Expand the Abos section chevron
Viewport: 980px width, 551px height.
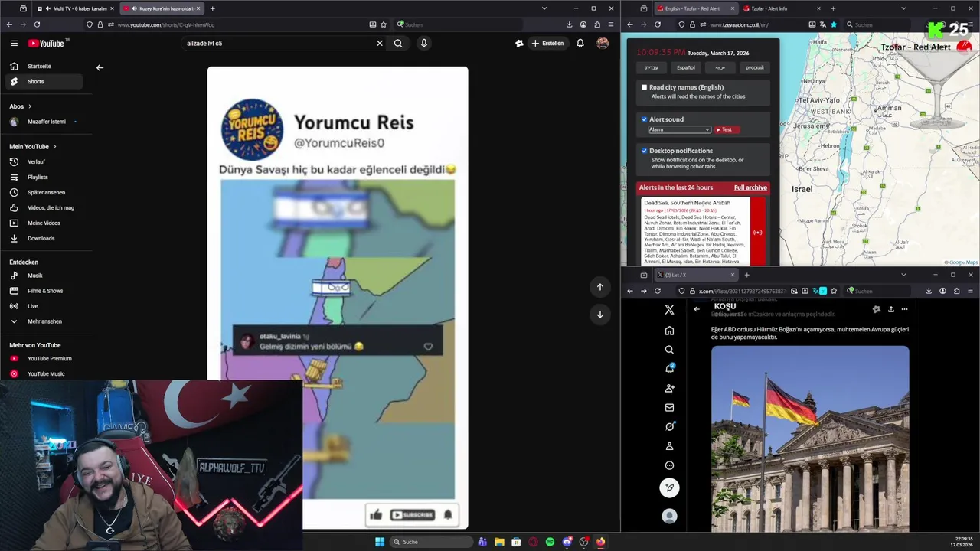pos(30,106)
